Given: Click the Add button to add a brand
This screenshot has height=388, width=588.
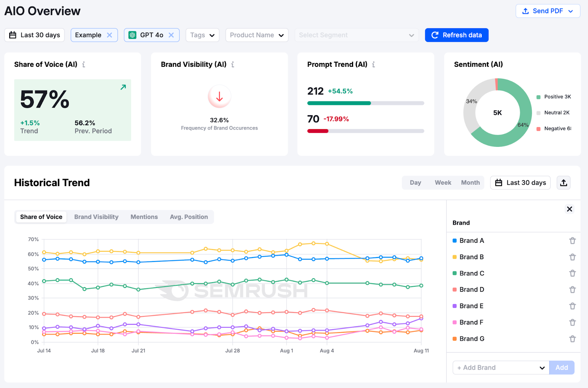Looking at the screenshot, I should (562, 367).
